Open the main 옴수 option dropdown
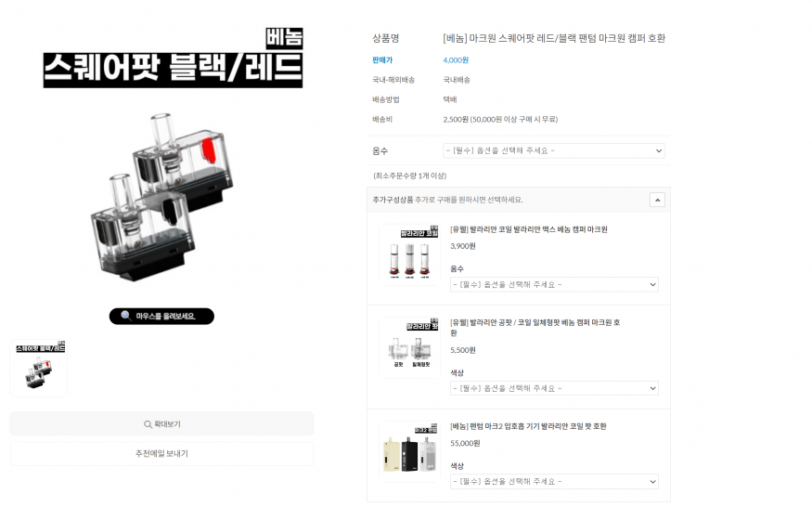 554,150
